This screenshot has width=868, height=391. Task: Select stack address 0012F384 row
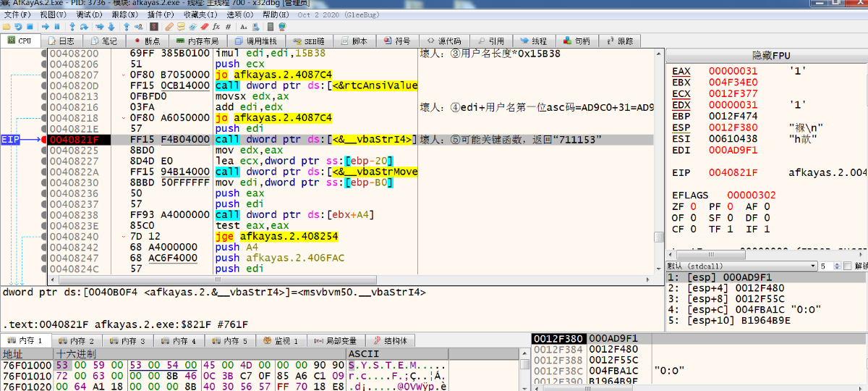(x=699, y=349)
